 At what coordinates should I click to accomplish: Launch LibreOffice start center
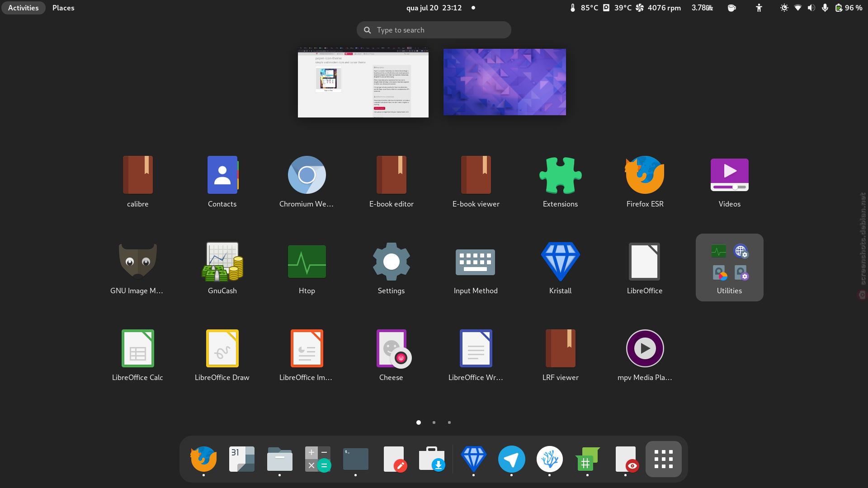pyautogui.click(x=645, y=267)
